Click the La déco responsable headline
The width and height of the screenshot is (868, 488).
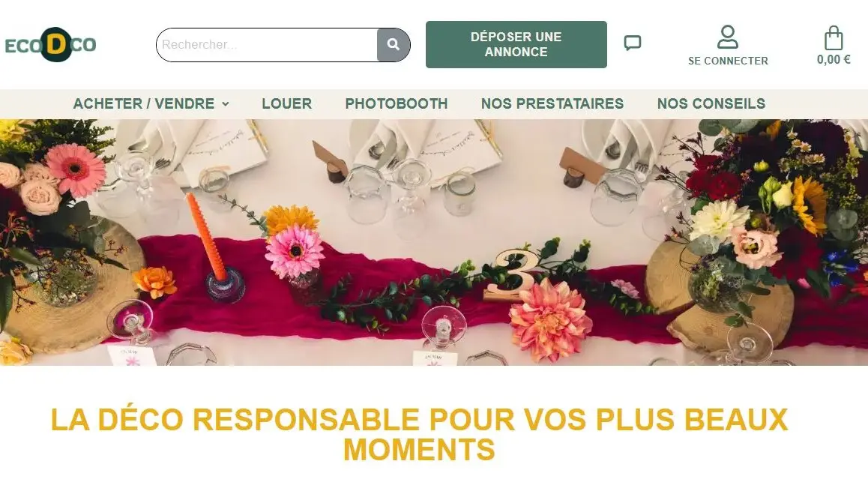pos(419,434)
